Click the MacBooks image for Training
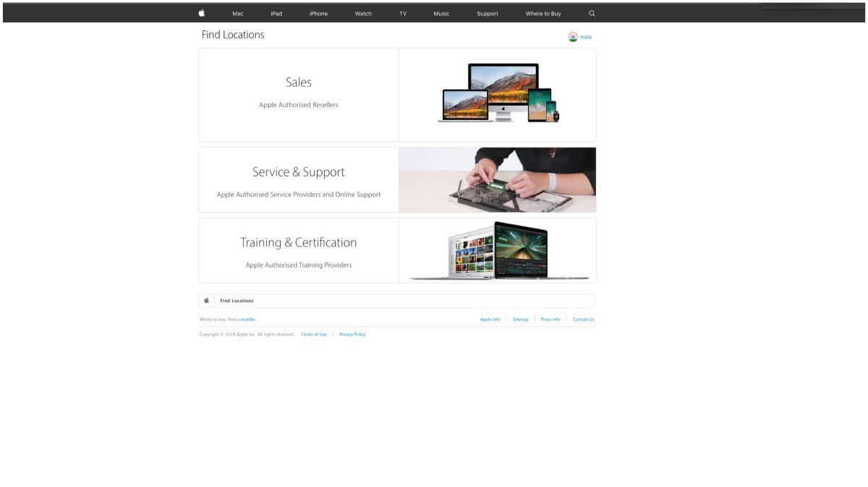 [x=498, y=250]
